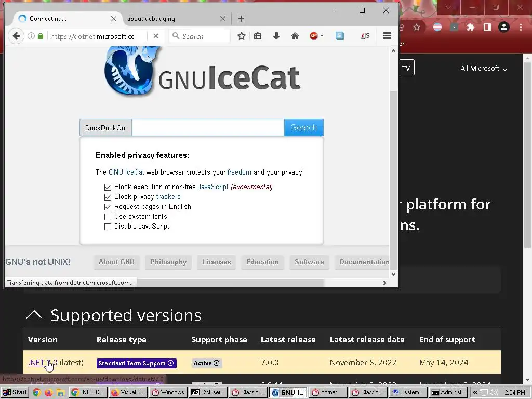Toggle Chrome side panel icon

pos(487,27)
